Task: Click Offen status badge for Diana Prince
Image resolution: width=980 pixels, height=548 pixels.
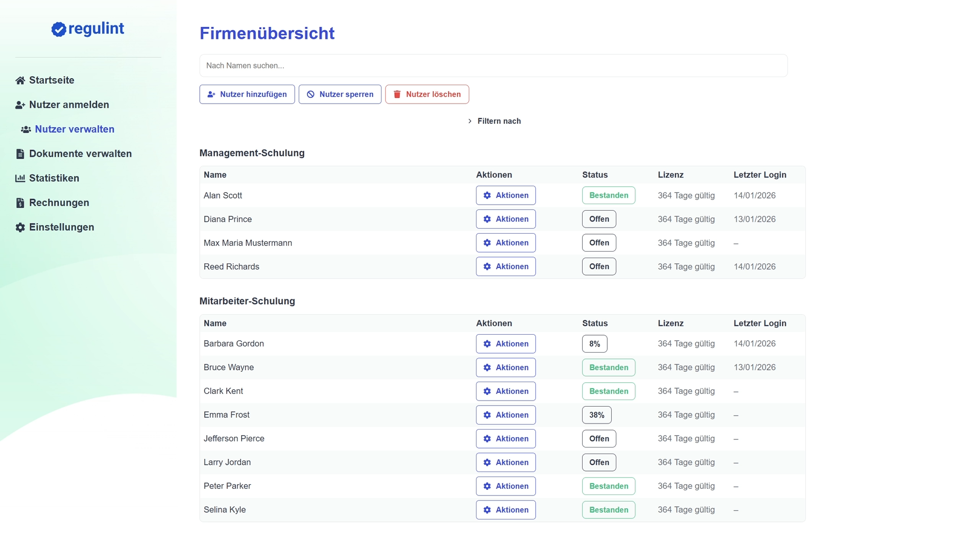Action: pos(599,219)
